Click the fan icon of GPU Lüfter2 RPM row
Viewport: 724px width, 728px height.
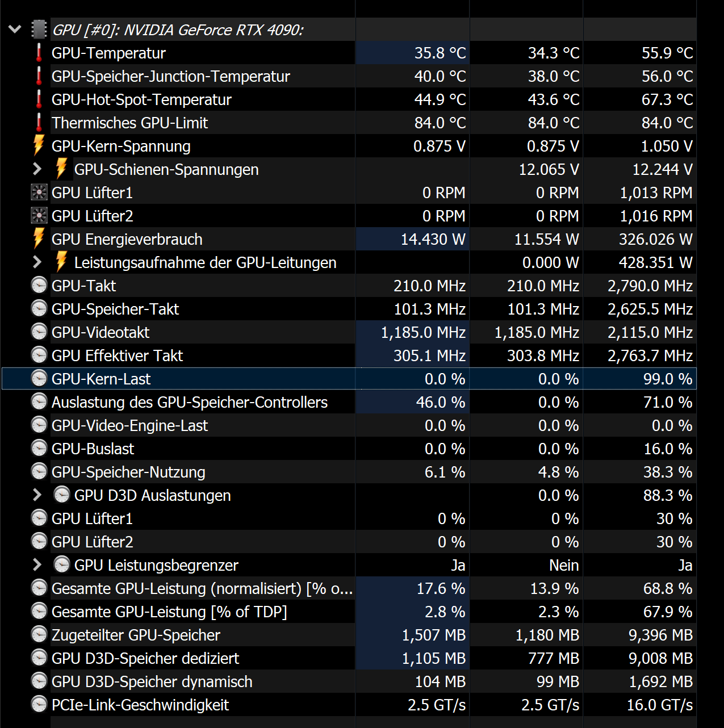point(39,216)
